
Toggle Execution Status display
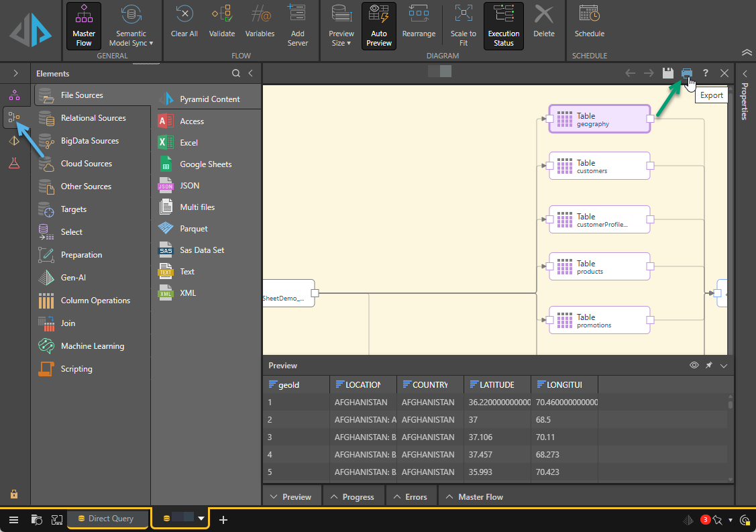click(x=503, y=25)
